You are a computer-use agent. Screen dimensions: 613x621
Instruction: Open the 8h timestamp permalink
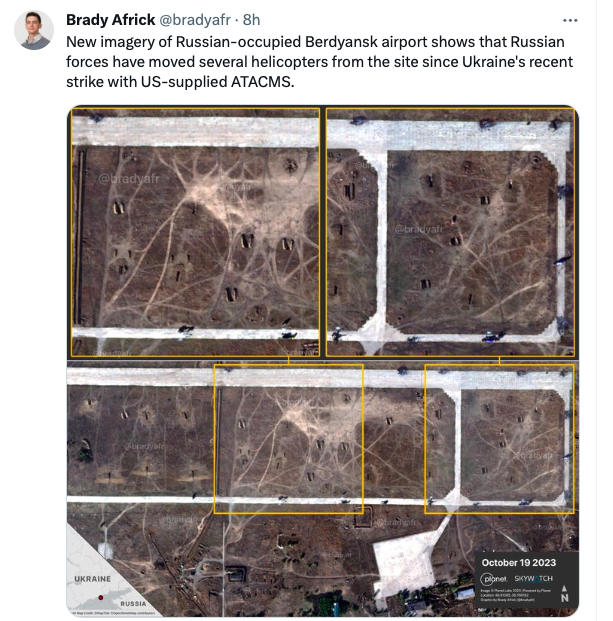tap(251, 20)
